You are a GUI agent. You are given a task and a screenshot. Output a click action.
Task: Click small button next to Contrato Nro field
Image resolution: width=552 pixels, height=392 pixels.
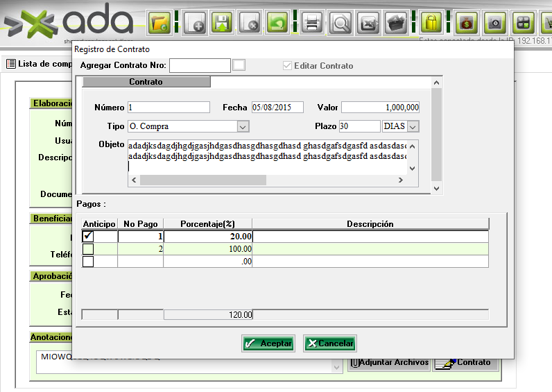[239, 65]
